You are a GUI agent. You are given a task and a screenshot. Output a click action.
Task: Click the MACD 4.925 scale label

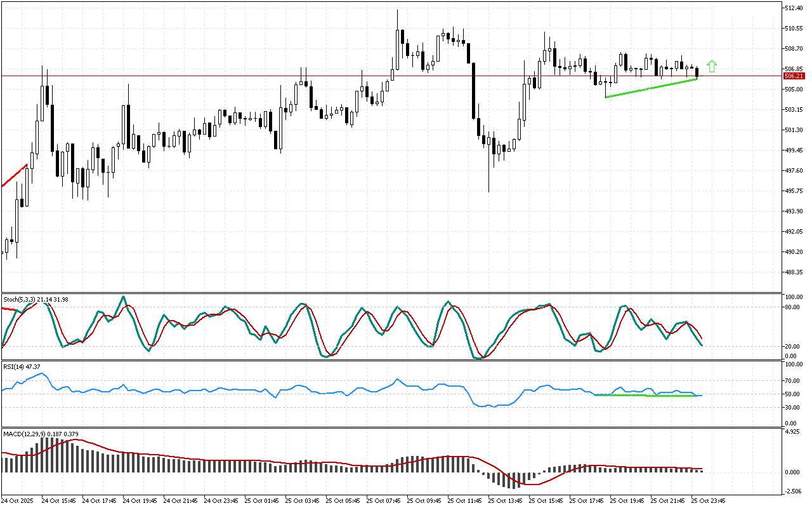[x=792, y=432]
